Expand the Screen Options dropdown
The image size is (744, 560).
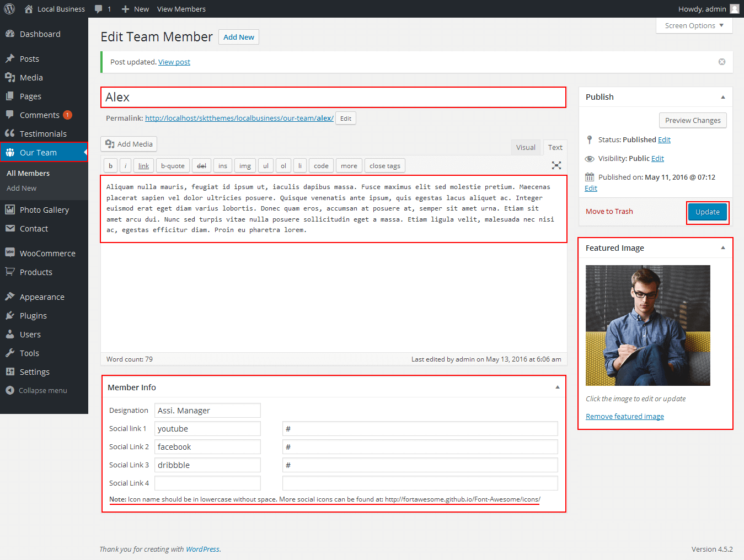(x=694, y=26)
